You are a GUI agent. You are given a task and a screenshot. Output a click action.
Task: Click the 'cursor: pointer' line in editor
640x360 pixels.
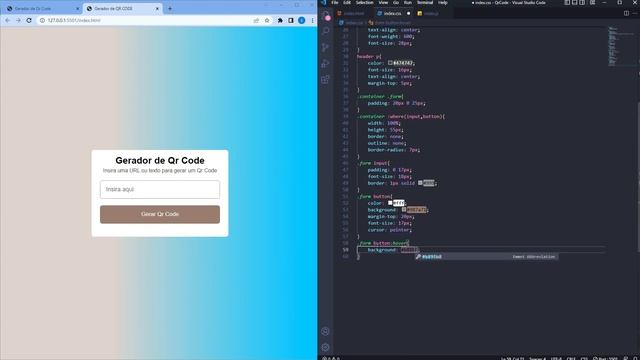click(x=389, y=230)
